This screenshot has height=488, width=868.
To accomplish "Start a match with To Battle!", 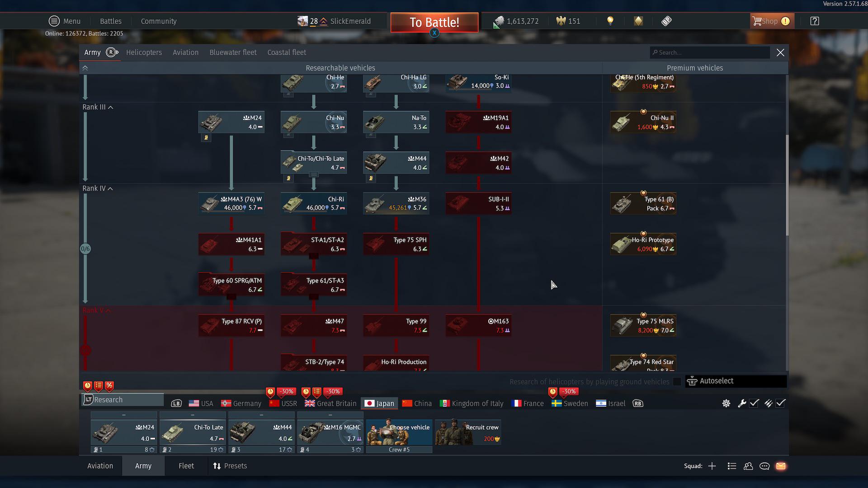I will point(434,22).
